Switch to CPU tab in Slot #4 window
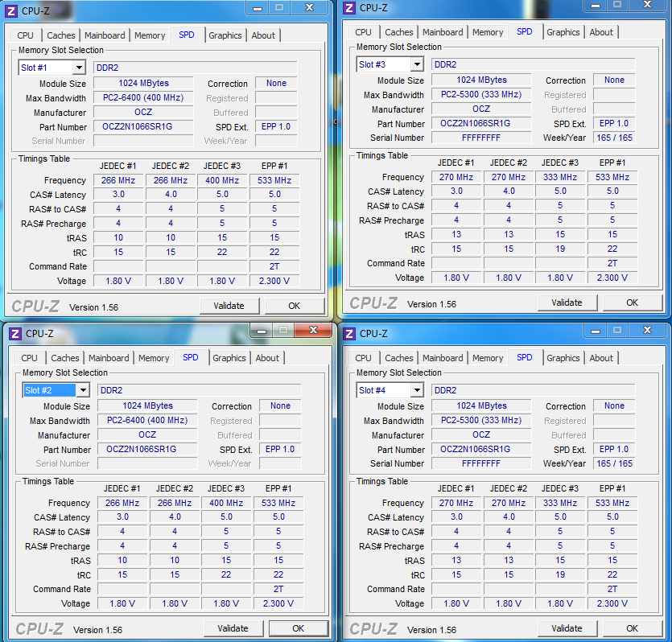Viewport: 672px width, 642px height. point(364,358)
